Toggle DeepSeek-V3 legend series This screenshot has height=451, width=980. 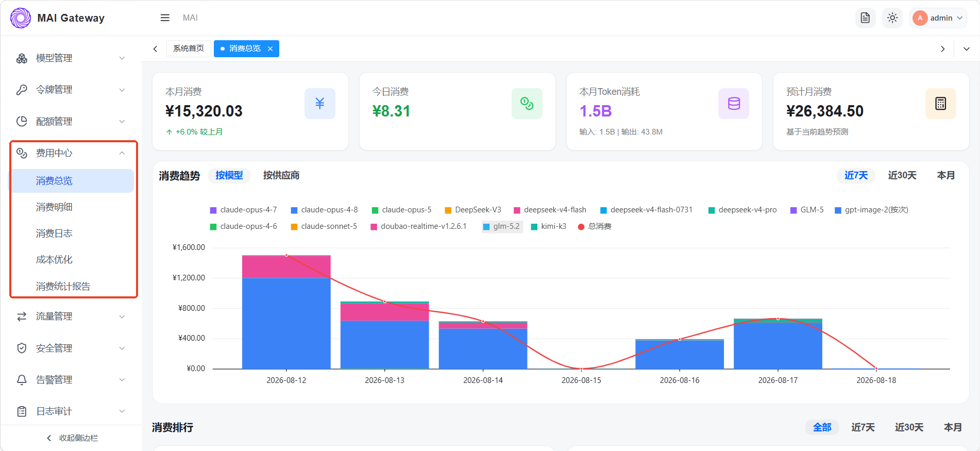(x=473, y=210)
